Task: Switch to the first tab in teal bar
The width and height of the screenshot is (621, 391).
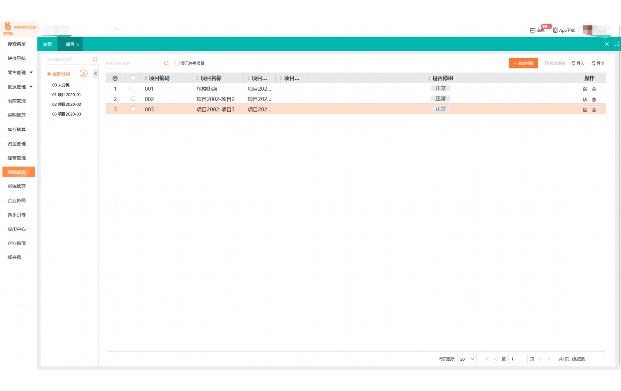Action: pyautogui.click(x=48, y=44)
